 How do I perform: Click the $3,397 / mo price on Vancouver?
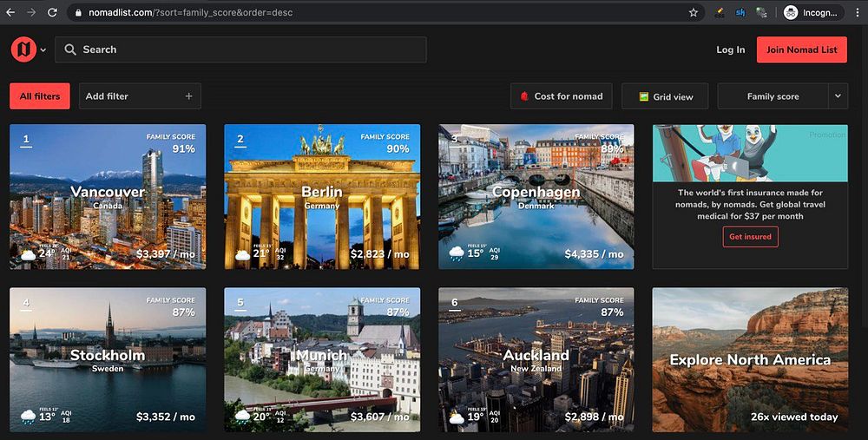tap(166, 254)
